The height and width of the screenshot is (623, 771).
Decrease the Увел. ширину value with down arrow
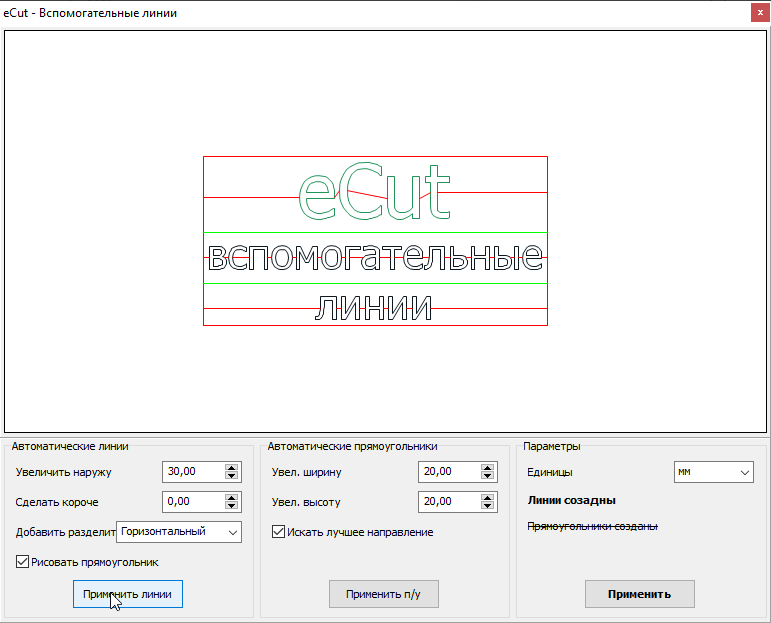point(487,476)
